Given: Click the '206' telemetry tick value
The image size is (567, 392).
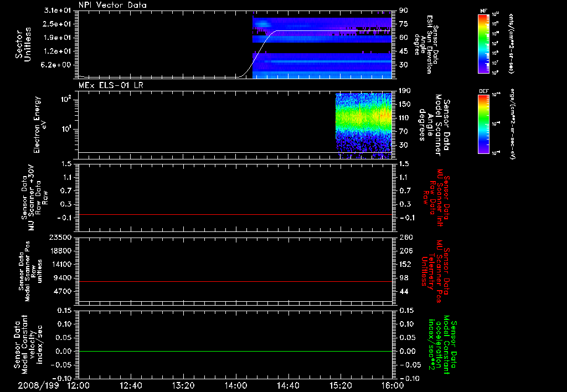Looking at the screenshot, I should click(x=405, y=251).
